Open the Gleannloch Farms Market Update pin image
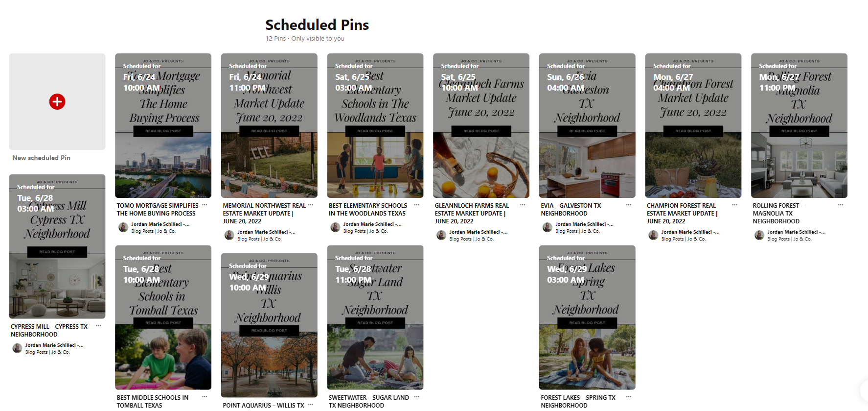Screen dimensions: 868x411 pyautogui.click(x=481, y=125)
